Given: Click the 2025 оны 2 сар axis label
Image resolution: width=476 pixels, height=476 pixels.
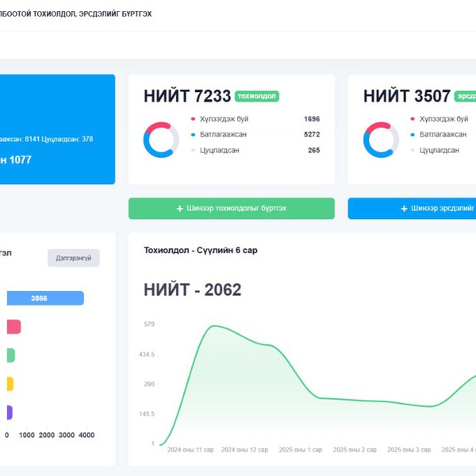Looking at the screenshot, I should point(355,450).
